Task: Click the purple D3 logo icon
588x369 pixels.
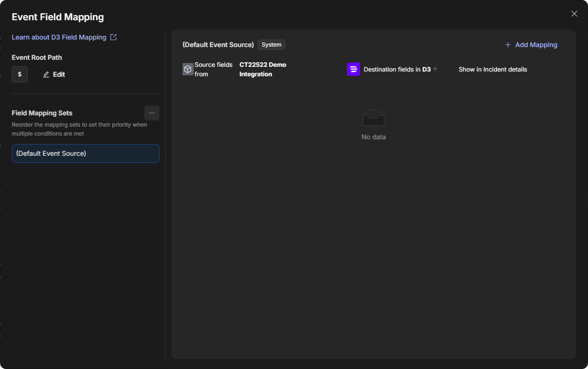Action: tap(353, 69)
